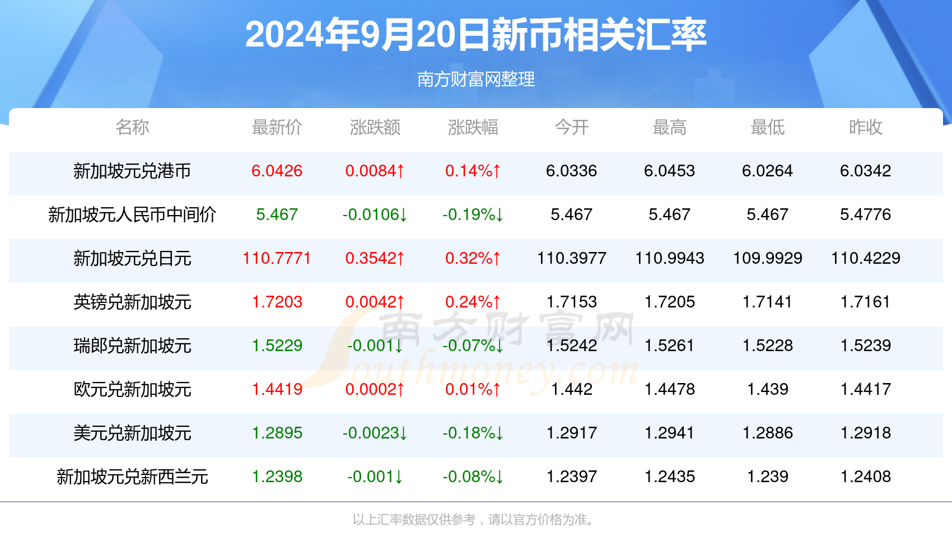Click the latest price value 110.7771
Screen dimensions: 952x560
coord(277,259)
